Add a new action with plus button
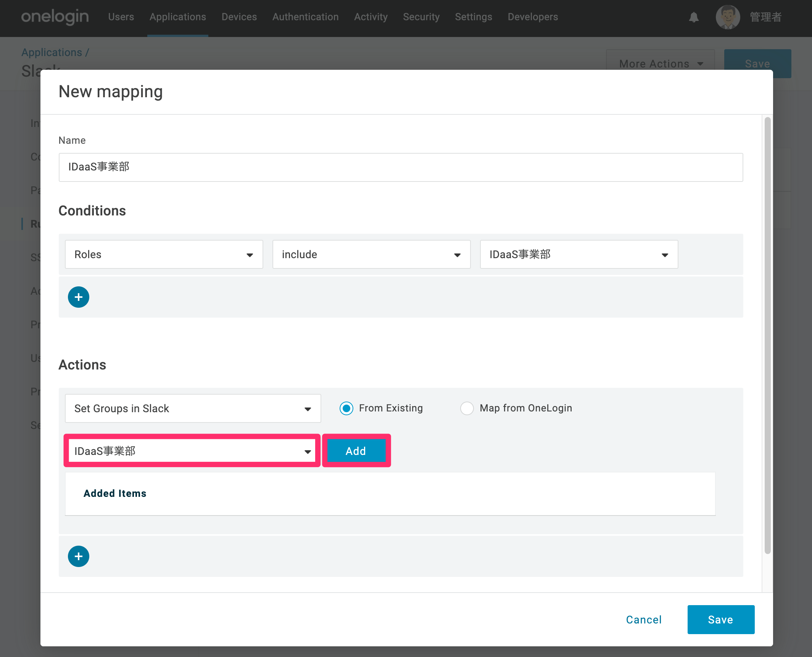Viewport: 812px width, 657px height. (x=79, y=556)
